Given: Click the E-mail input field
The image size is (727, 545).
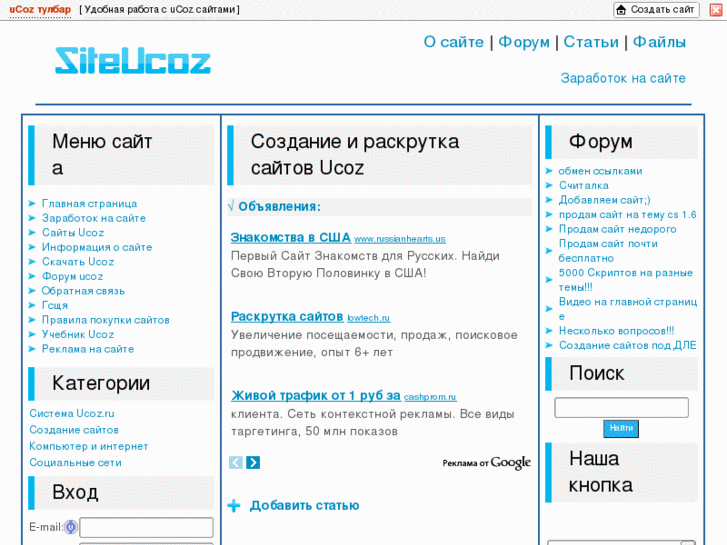Looking at the screenshot, I should pos(147,527).
